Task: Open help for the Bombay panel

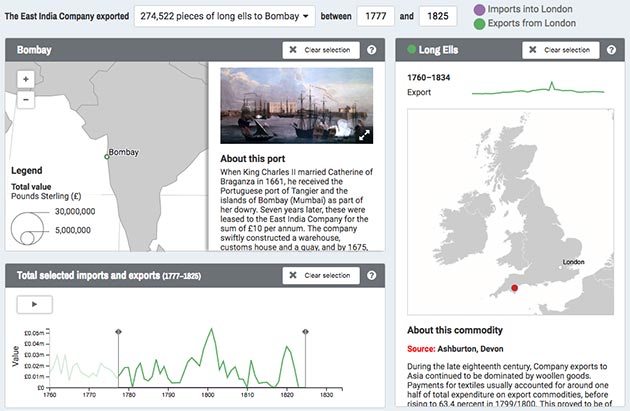Action: click(371, 49)
